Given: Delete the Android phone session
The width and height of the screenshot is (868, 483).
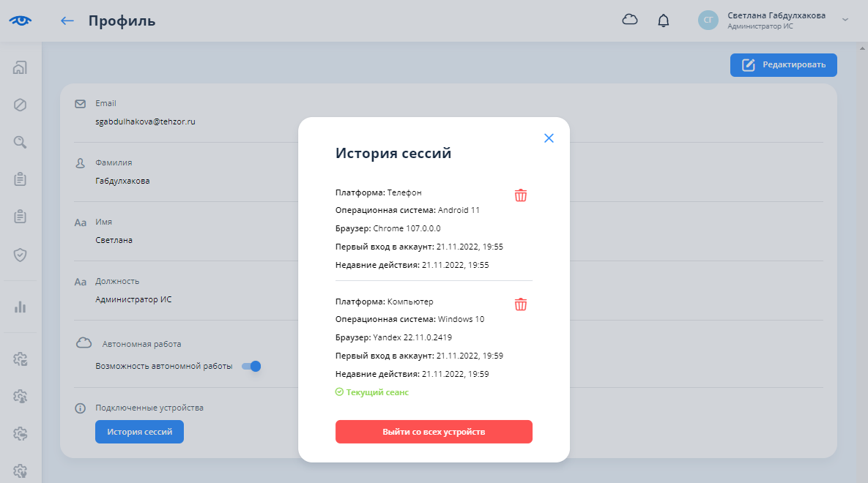Looking at the screenshot, I should [520, 195].
